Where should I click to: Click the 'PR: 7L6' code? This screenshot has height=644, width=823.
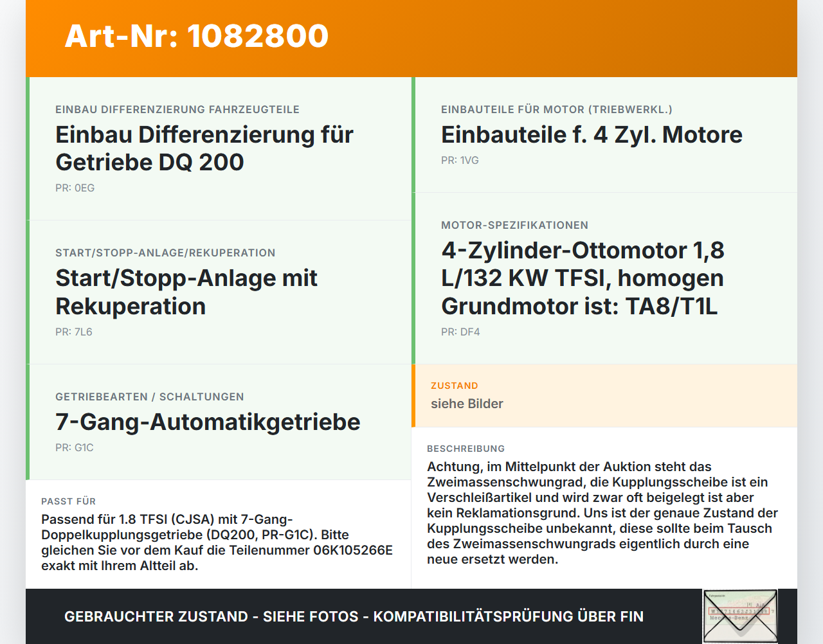[x=74, y=332]
